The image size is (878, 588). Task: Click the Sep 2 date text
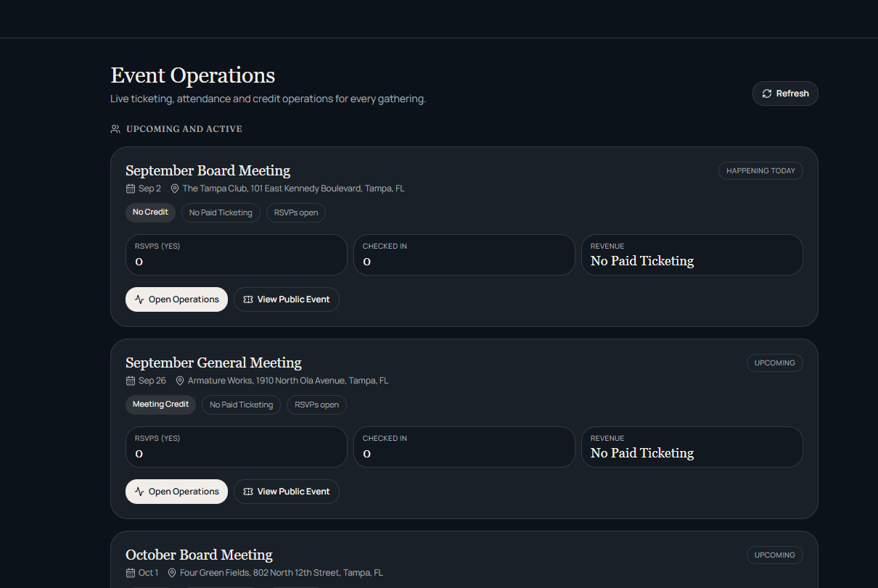149,189
